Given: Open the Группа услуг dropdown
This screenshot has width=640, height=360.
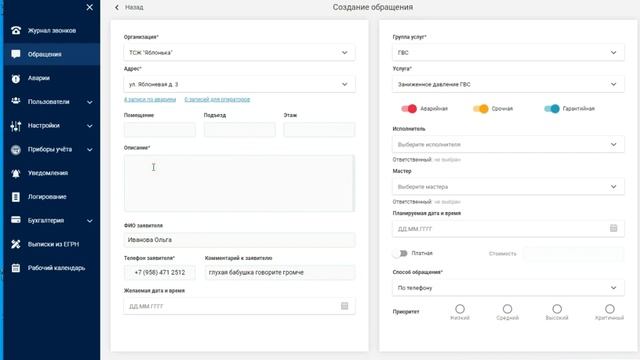Looking at the screenshot, I should [x=508, y=53].
